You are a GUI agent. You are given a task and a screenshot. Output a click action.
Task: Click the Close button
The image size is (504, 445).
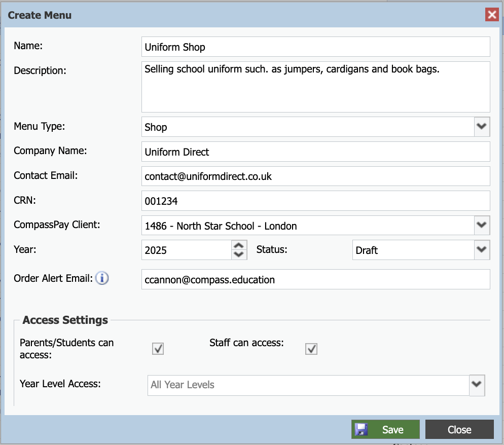coord(459,429)
